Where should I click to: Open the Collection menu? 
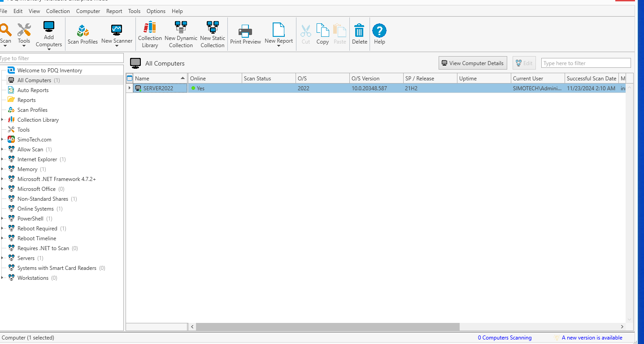coord(58,11)
